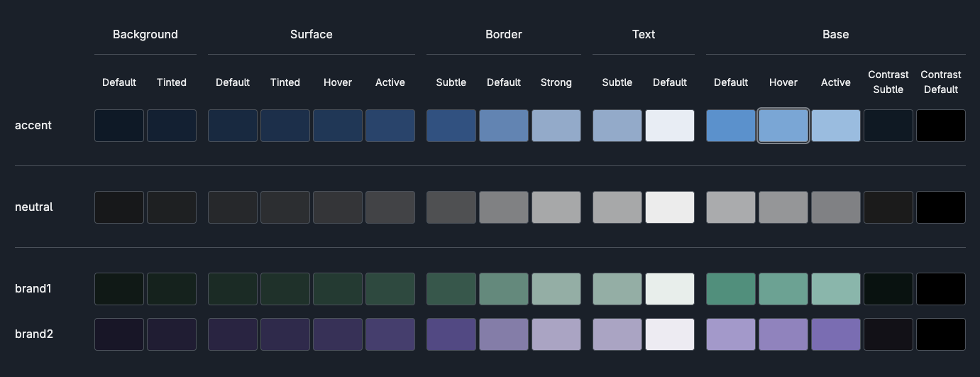Click the accent row label

pyautogui.click(x=33, y=126)
